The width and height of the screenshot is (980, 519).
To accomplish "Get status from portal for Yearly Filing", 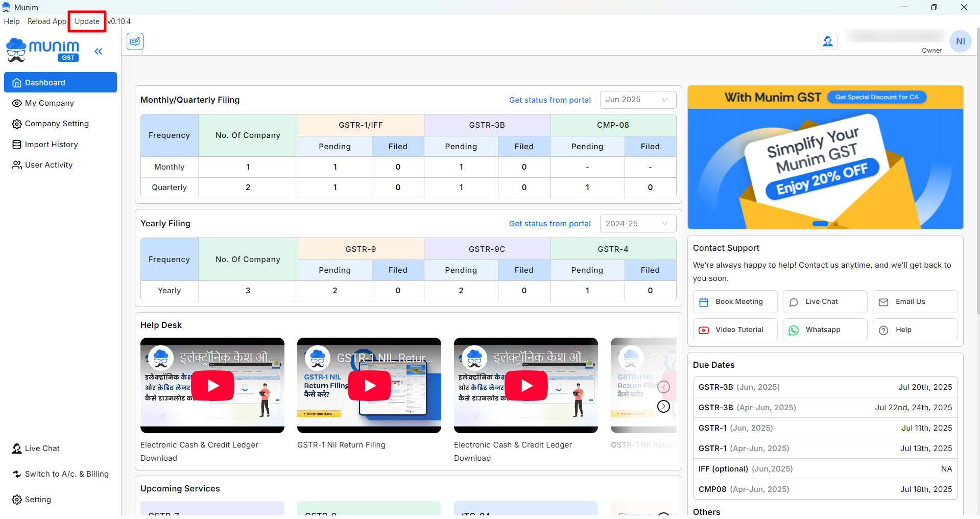I will click(549, 224).
